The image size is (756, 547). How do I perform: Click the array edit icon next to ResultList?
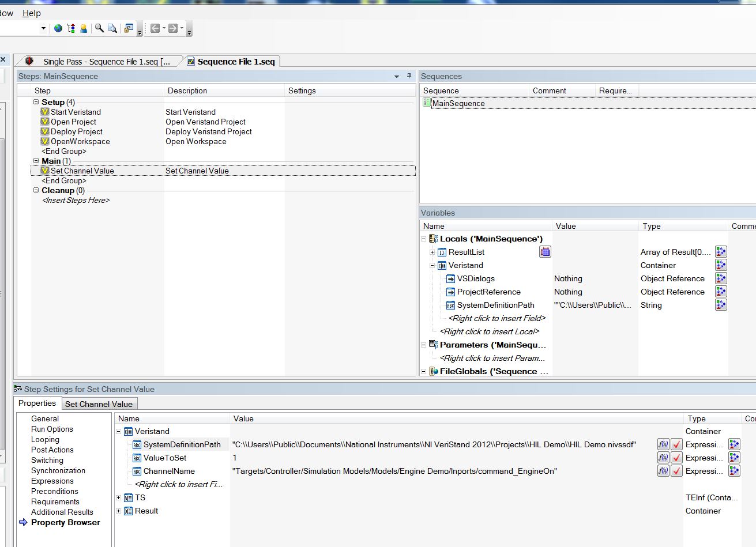click(x=545, y=252)
